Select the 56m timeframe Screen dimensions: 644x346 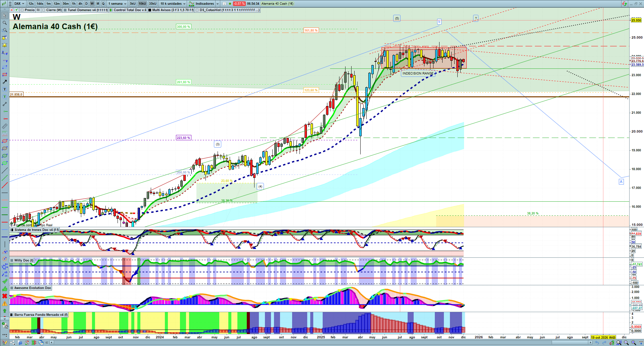click(66, 4)
